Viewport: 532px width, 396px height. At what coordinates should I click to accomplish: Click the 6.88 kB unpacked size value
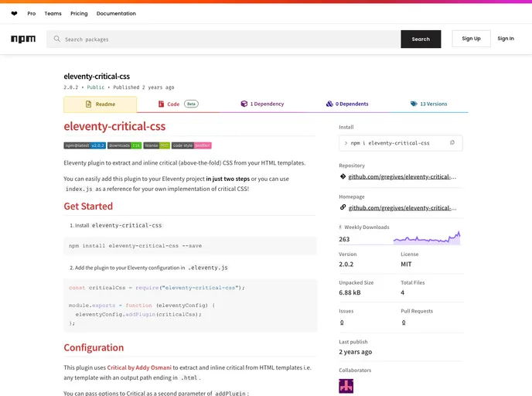coord(350,292)
